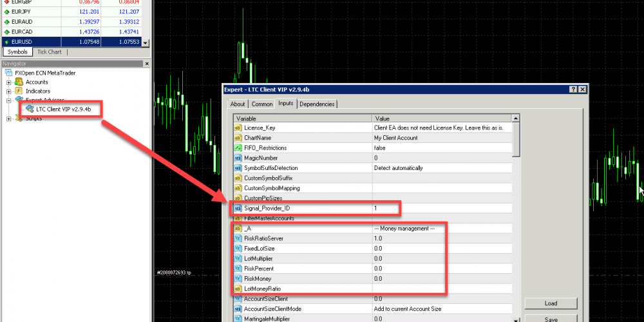644x322 pixels.
Task: Click the License_Key variable type icon
Action: (x=238, y=128)
